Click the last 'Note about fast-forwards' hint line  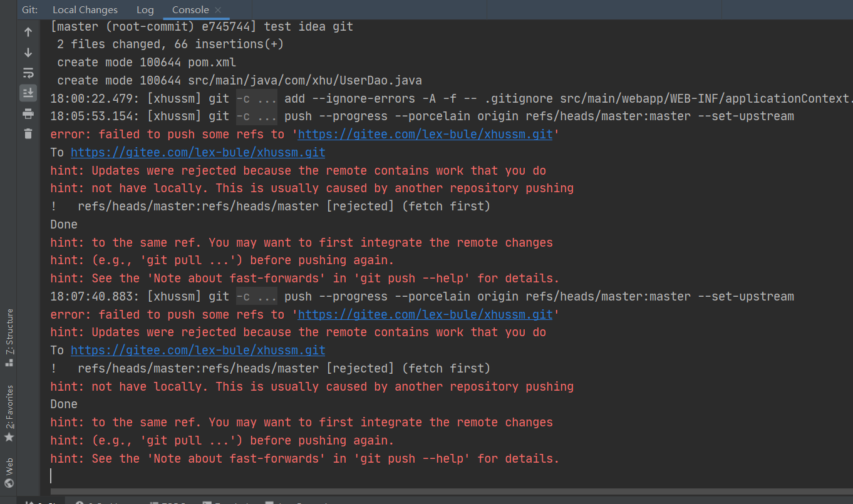305,459
